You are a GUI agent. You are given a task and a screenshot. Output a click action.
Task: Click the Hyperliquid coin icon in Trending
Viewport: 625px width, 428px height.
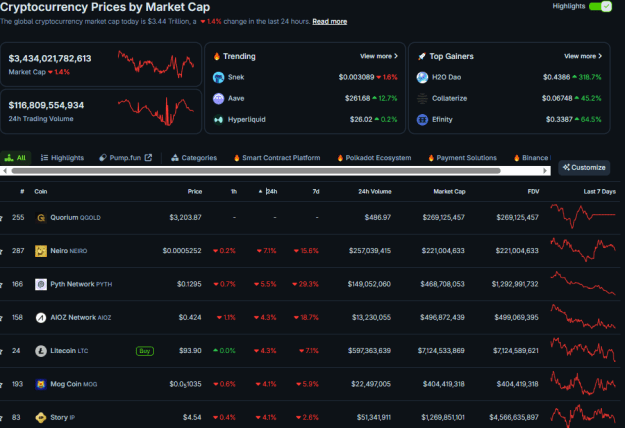coord(218,120)
